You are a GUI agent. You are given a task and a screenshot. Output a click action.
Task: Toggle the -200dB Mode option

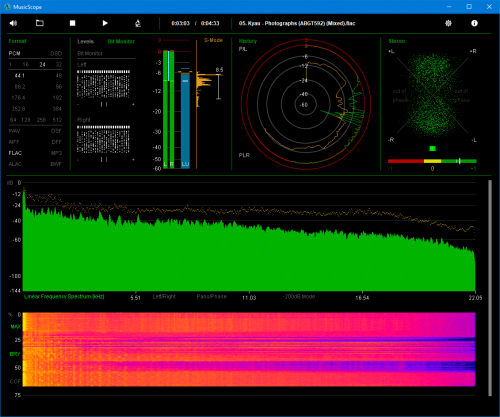click(299, 296)
